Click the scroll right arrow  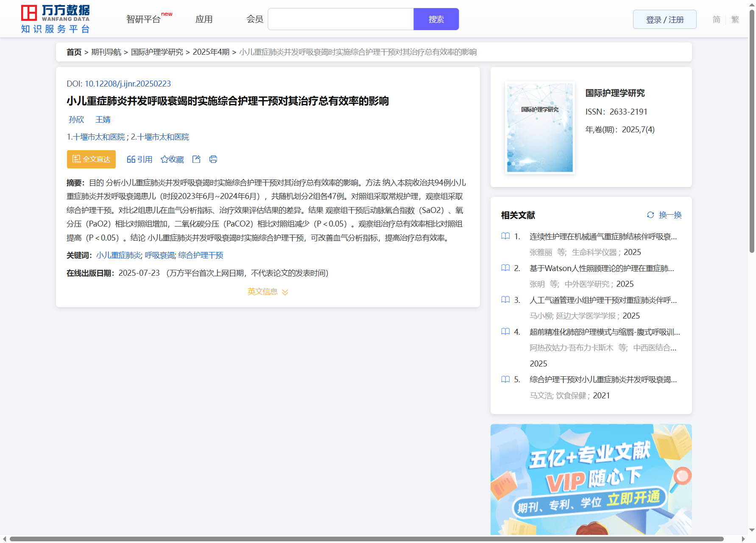click(743, 539)
